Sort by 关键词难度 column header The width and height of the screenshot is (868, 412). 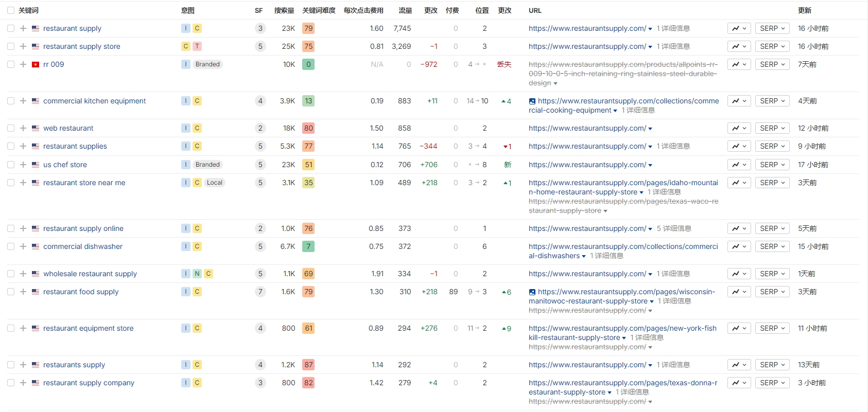(x=319, y=10)
